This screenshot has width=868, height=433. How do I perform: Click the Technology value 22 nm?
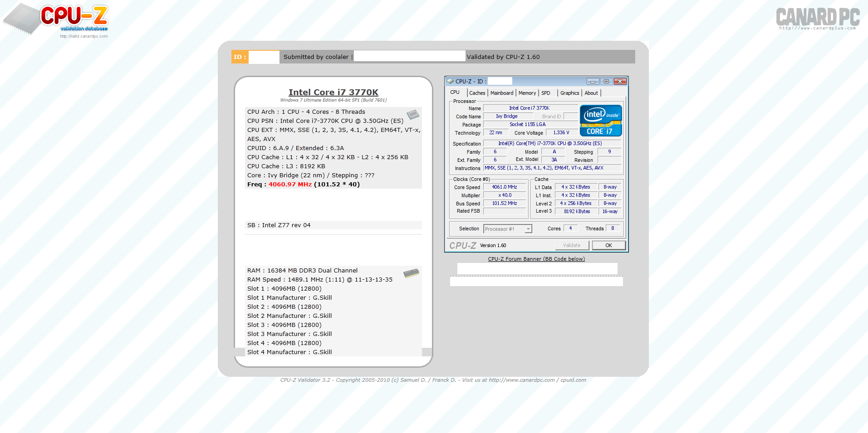(495, 133)
